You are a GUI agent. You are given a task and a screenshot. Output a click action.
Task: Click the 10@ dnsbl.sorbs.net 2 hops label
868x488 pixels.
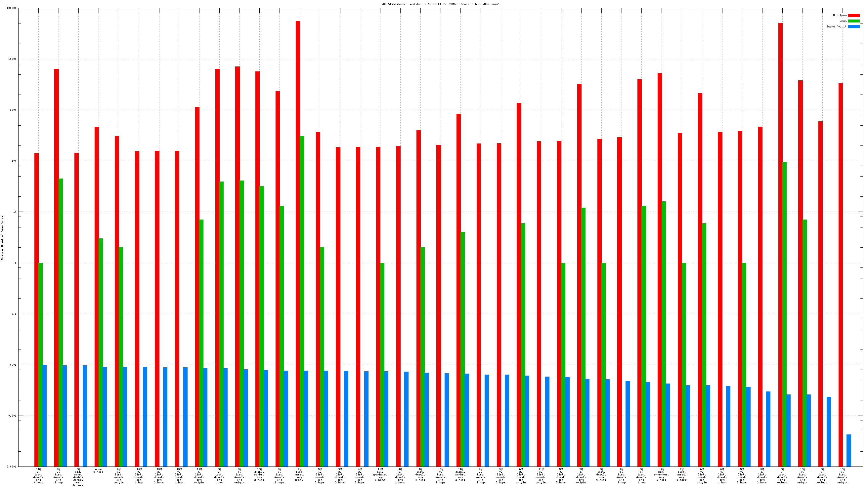tap(259, 474)
